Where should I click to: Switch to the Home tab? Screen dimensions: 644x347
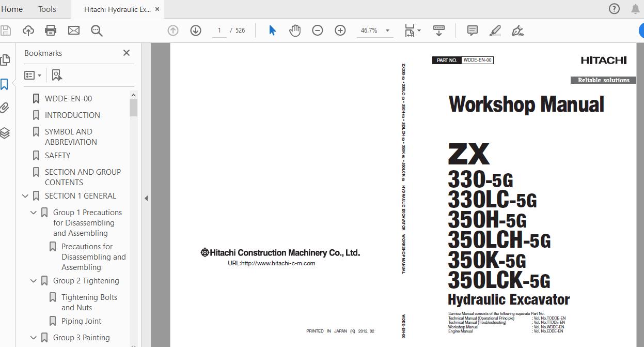tap(12, 9)
